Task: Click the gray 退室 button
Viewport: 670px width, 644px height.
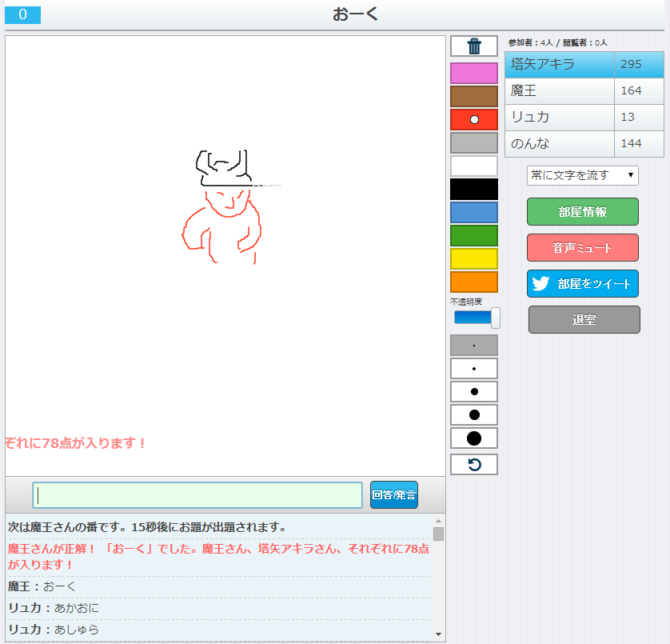Action: tap(584, 319)
